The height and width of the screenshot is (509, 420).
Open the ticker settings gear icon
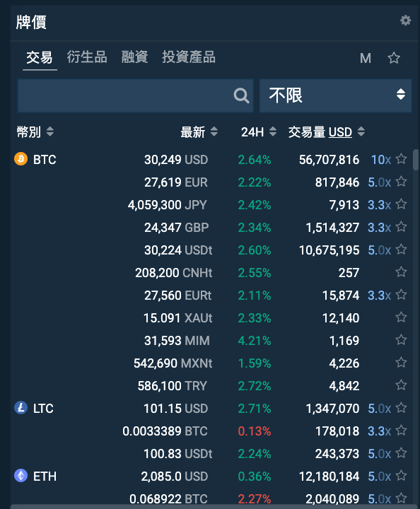(405, 21)
